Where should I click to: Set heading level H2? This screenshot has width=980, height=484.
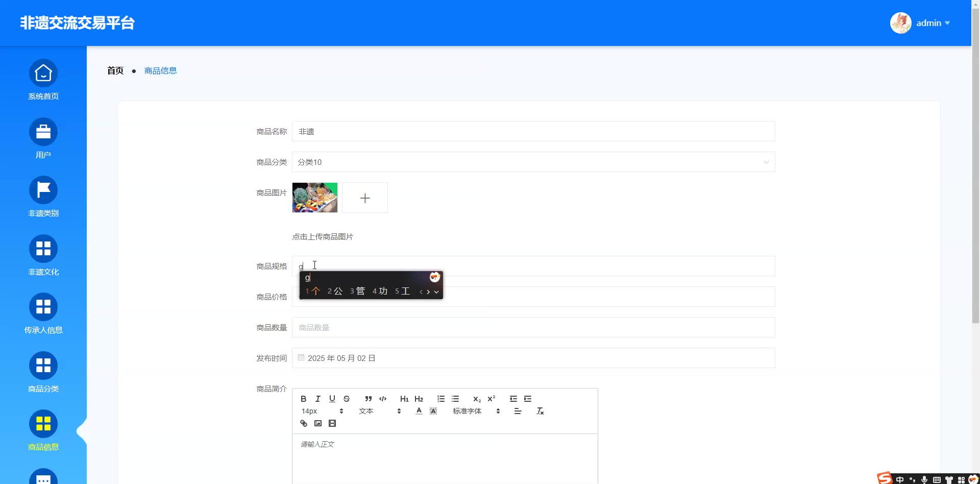click(x=419, y=399)
